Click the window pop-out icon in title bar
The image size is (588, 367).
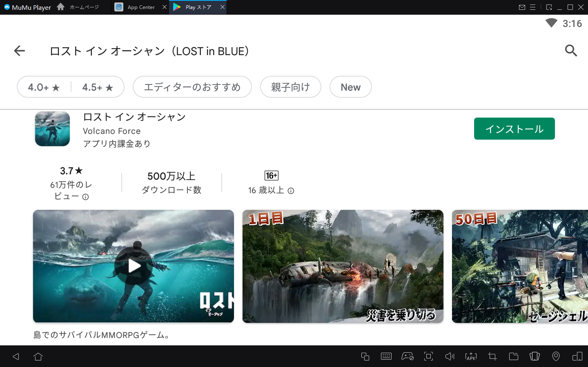click(x=549, y=7)
